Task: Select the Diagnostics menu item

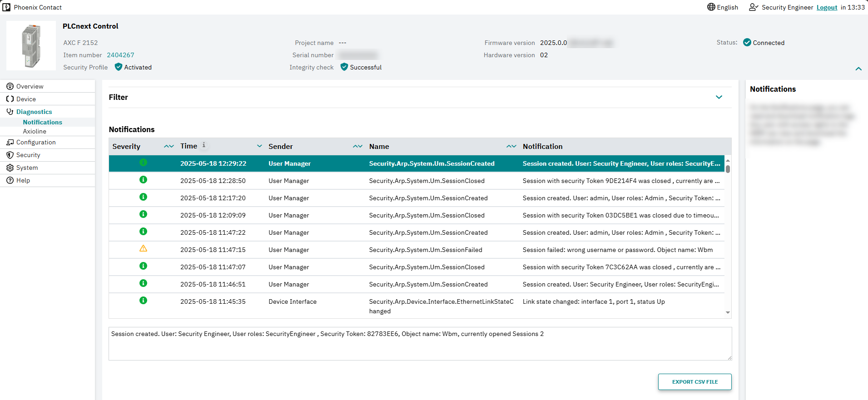Action: tap(34, 112)
